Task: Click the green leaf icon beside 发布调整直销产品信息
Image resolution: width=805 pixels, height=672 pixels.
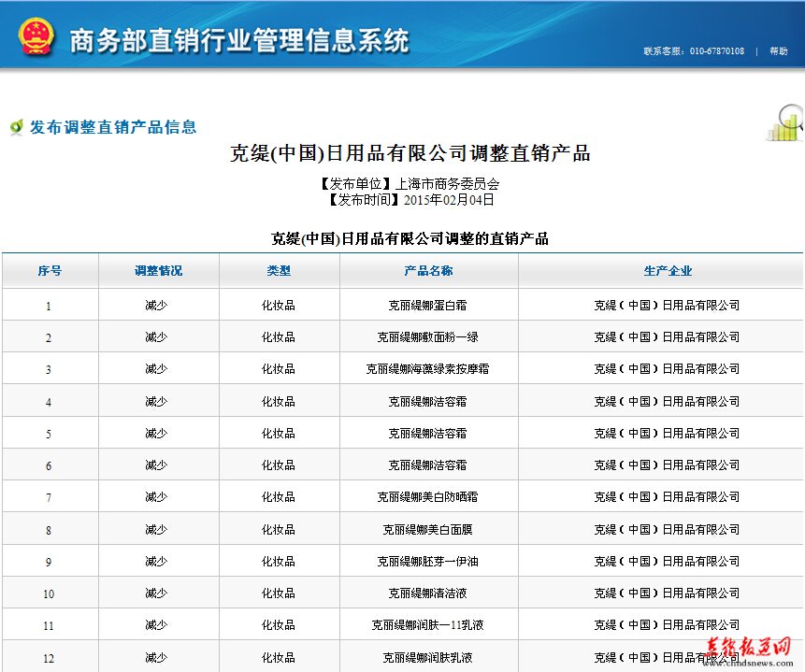Action: click(x=17, y=126)
